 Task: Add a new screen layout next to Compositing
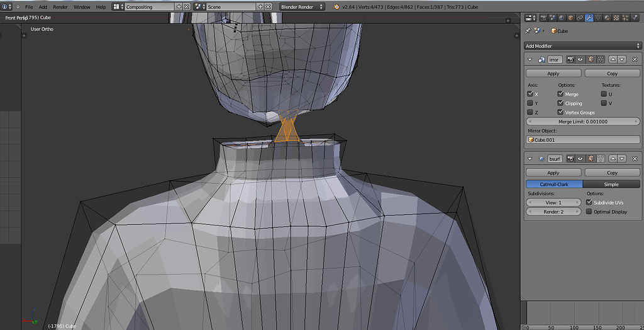click(x=179, y=7)
